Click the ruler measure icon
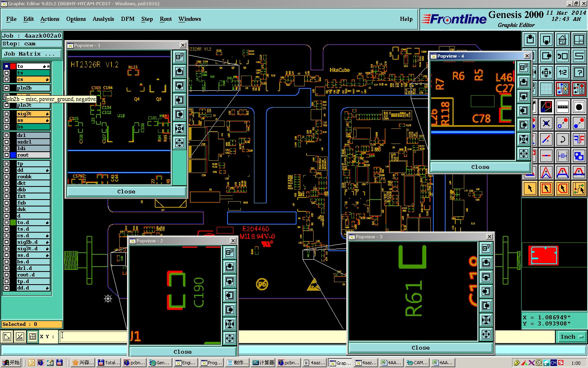 coord(563,107)
